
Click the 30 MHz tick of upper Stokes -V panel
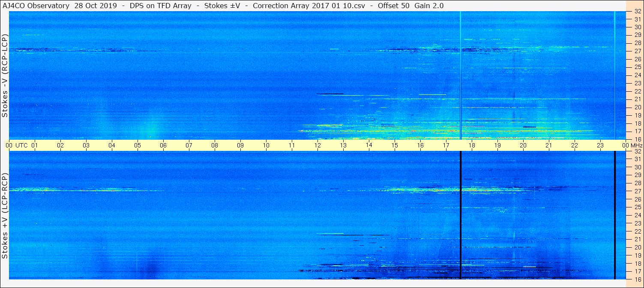coord(637,27)
